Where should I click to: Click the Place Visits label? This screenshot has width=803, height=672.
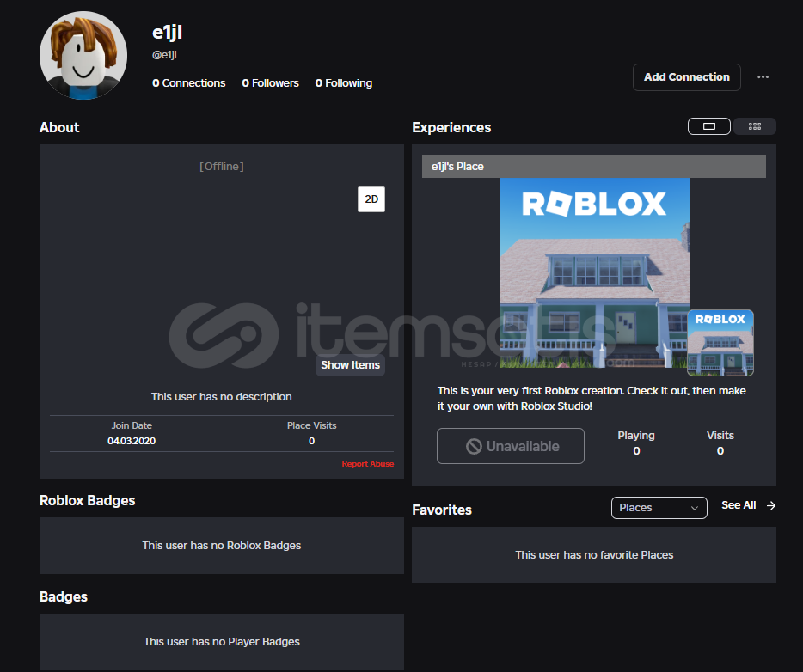tap(311, 425)
